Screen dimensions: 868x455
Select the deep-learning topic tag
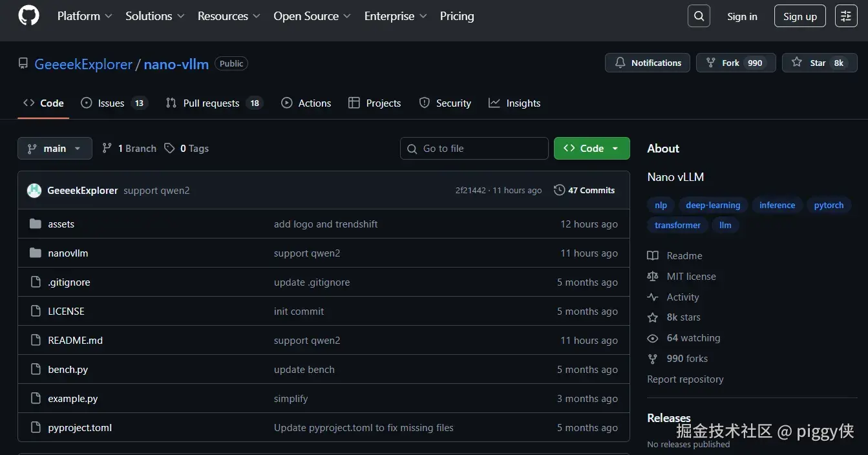tap(713, 206)
